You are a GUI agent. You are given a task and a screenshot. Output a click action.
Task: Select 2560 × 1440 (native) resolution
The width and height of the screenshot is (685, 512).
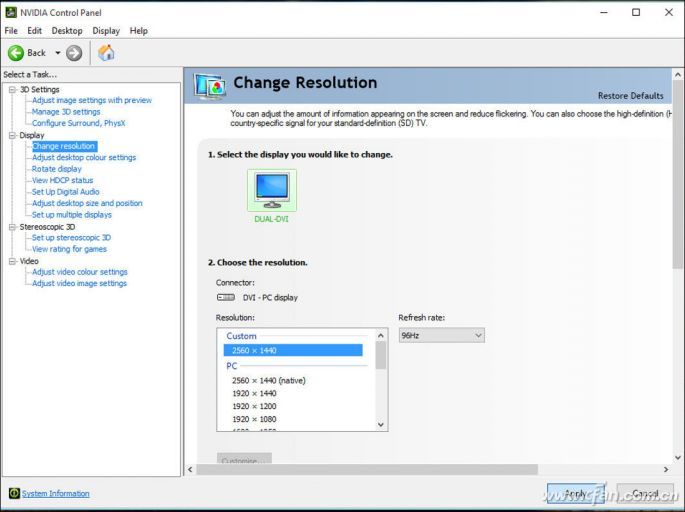[269, 381]
